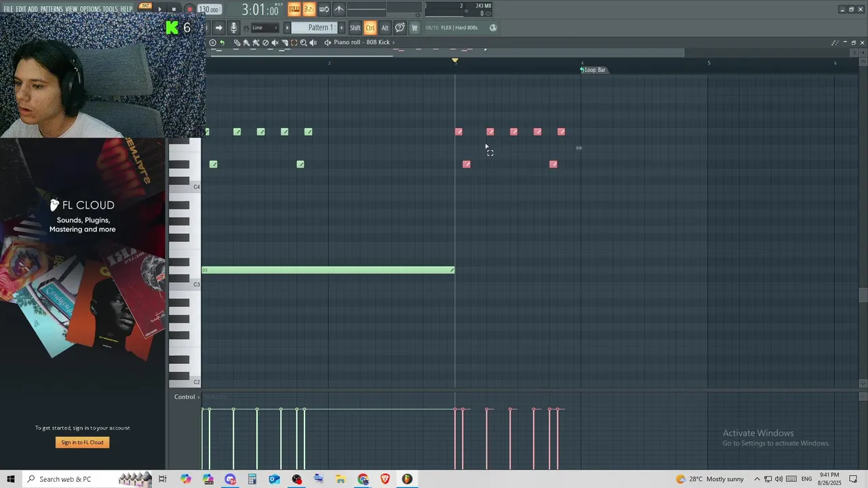868x488 pixels.
Task: Toggle the Shift typing keyboard button
Action: (355, 28)
